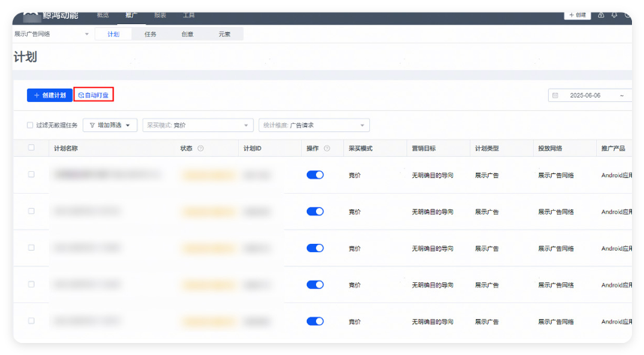Check the third plan row's checkbox

click(x=32, y=248)
